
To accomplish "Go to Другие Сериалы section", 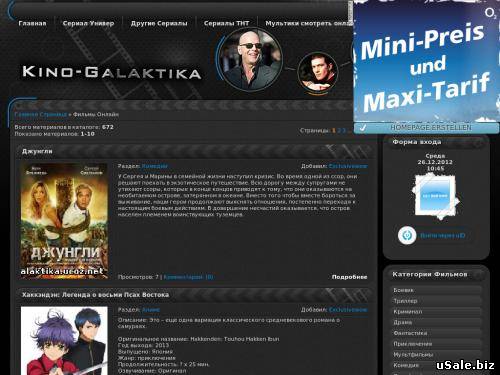I will pyautogui.click(x=159, y=23).
